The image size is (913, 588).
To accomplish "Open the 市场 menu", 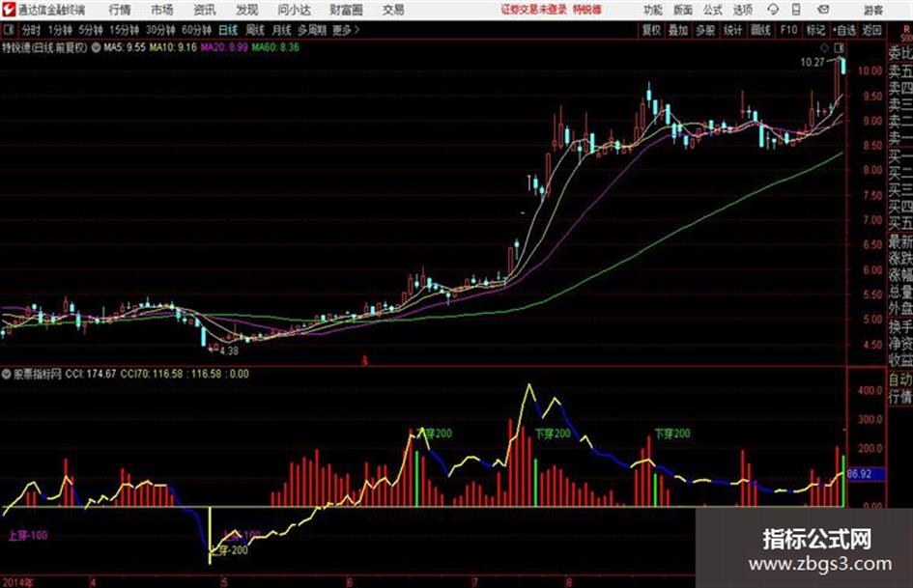I will pos(162,10).
